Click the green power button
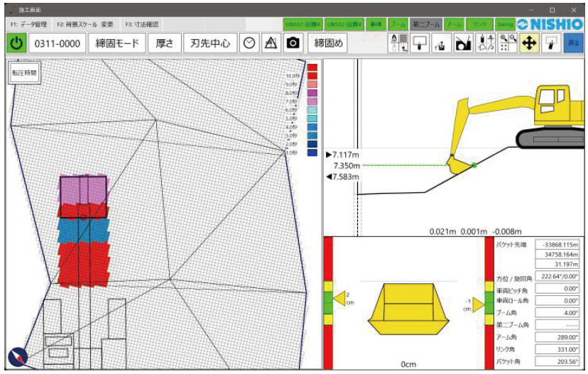 tap(16, 43)
